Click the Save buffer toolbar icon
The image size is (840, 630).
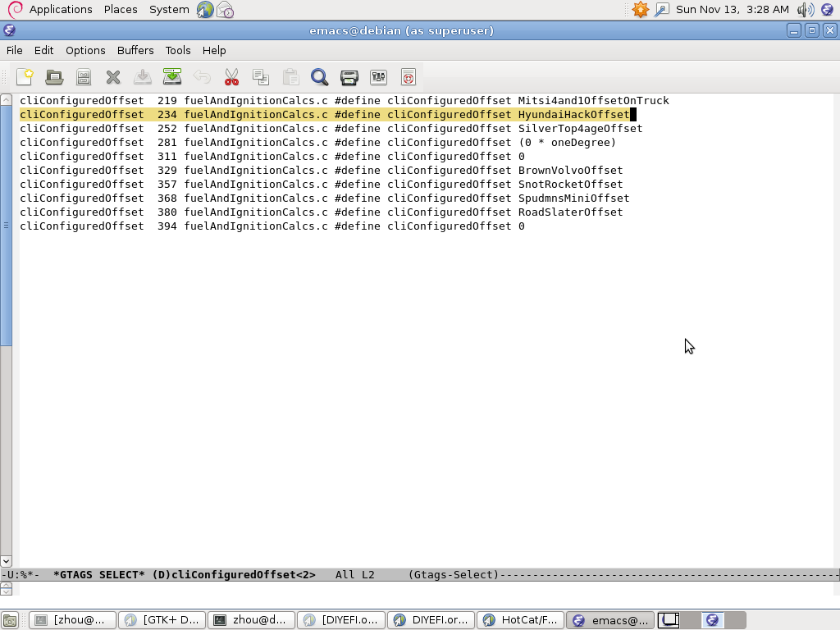(84, 77)
